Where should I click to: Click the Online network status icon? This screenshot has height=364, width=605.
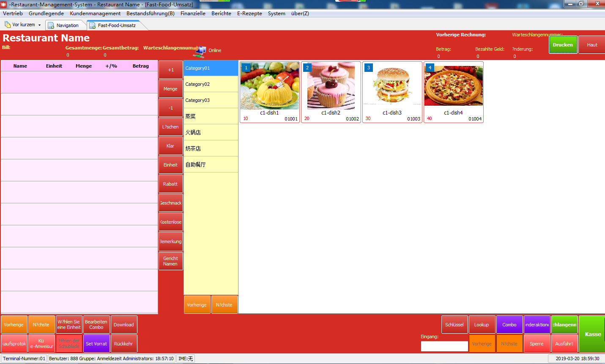pos(200,51)
